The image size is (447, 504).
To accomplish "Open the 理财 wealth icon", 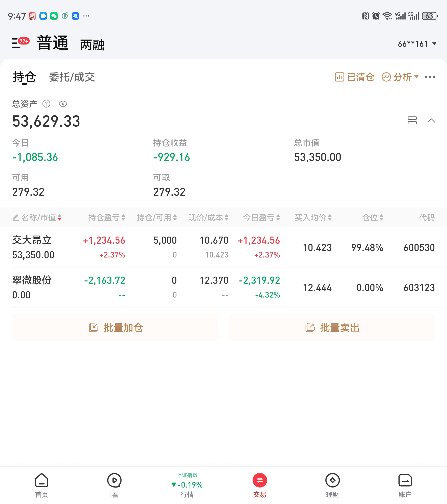I will (332, 485).
